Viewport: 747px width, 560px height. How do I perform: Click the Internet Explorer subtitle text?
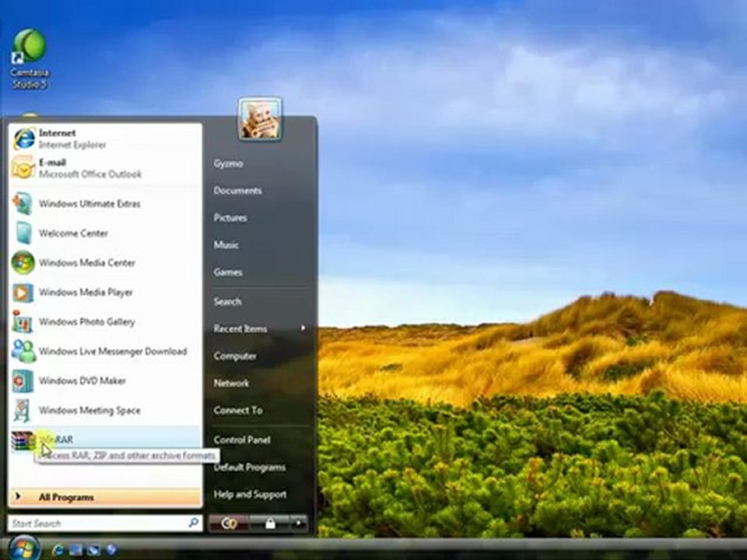tap(72, 145)
